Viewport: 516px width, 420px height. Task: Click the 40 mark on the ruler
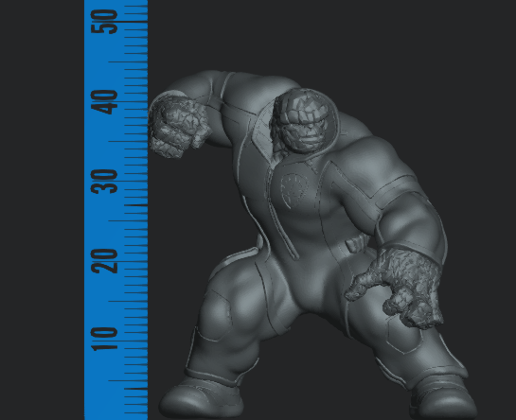(x=104, y=102)
